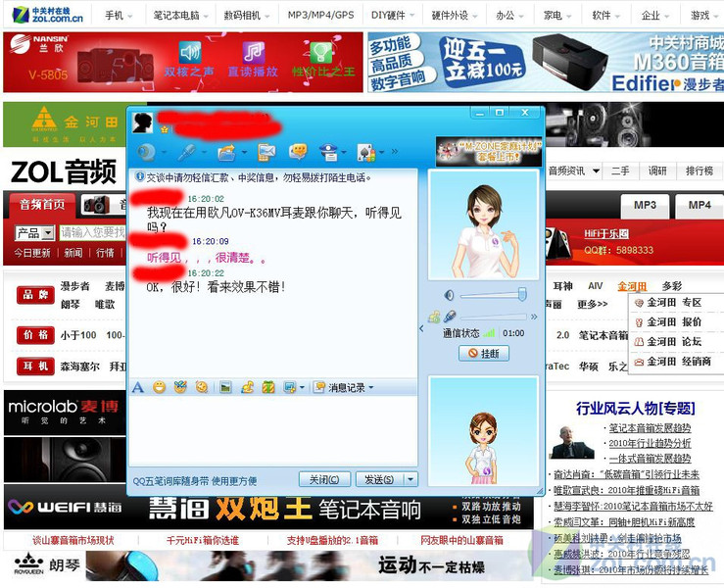
Task: Click the webpage search input field
Action: [x=92, y=233]
